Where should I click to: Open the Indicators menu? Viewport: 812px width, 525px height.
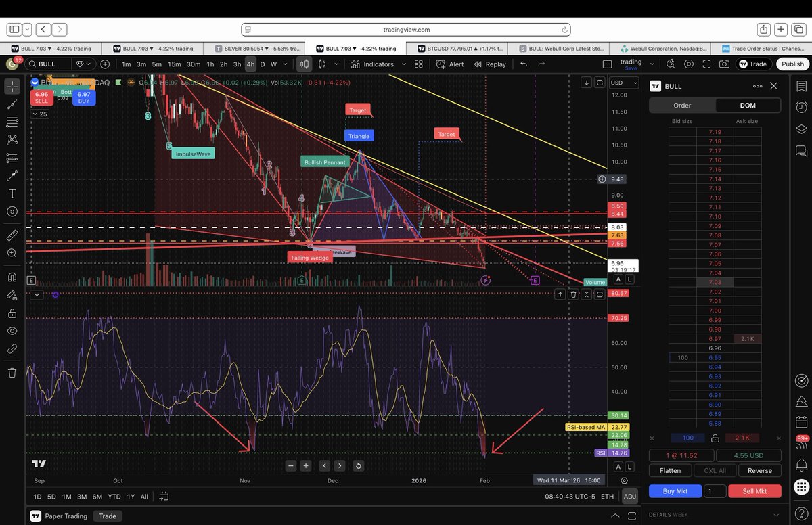pos(373,64)
